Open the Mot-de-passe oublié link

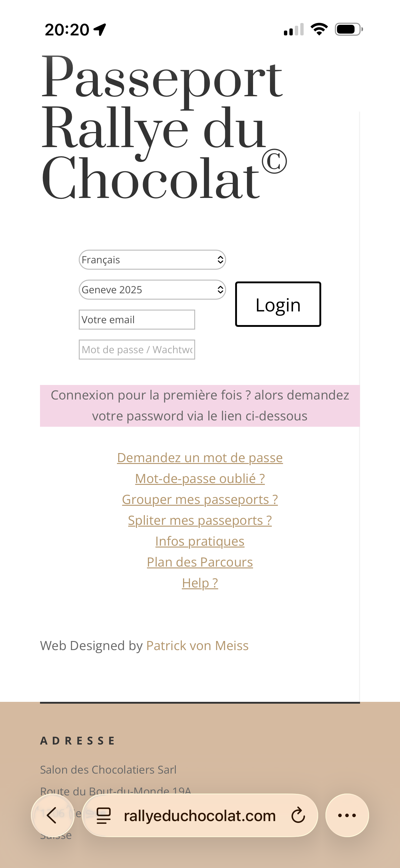pyautogui.click(x=200, y=478)
